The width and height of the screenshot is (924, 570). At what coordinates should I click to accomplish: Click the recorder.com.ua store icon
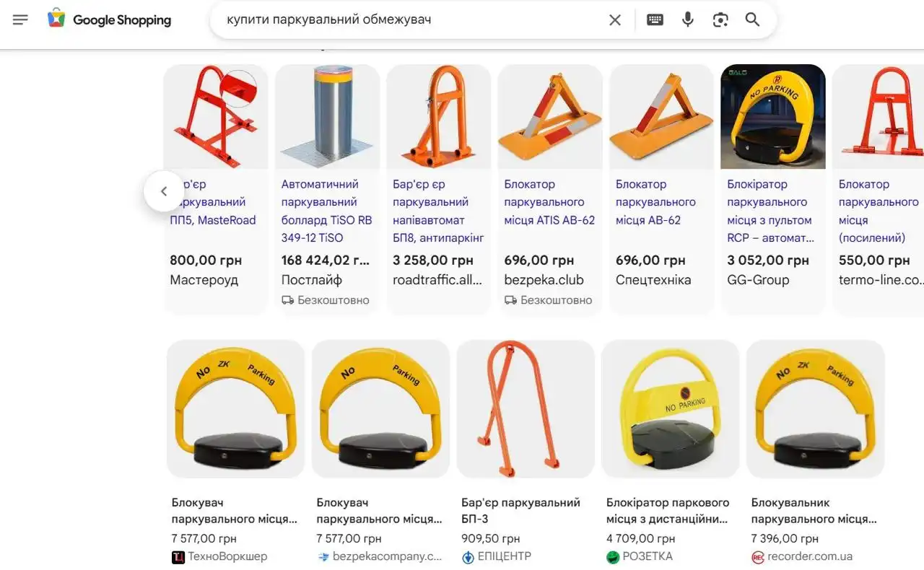759,556
